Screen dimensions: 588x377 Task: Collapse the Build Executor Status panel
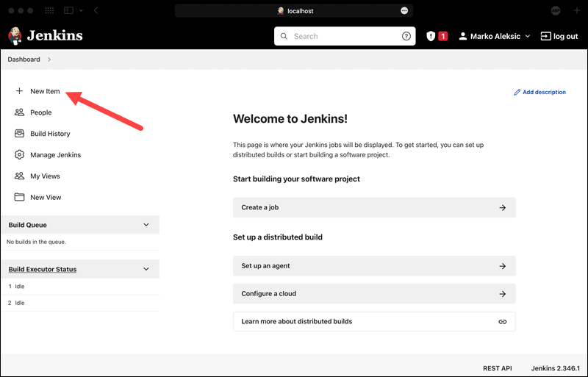(x=146, y=269)
